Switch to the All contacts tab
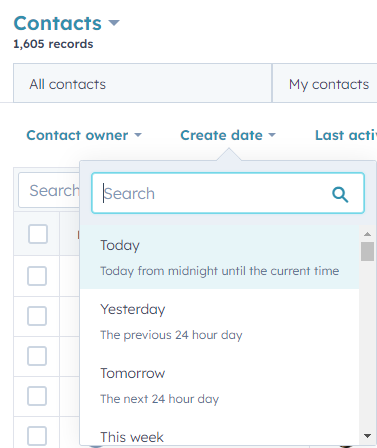The width and height of the screenshot is (377, 448). pyautogui.click(x=142, y=83)
